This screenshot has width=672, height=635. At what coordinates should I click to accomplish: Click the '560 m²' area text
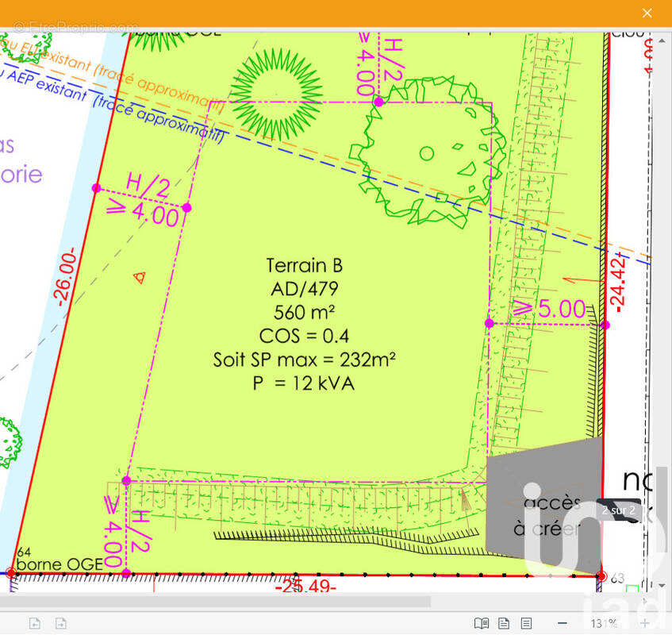point(305,312)
